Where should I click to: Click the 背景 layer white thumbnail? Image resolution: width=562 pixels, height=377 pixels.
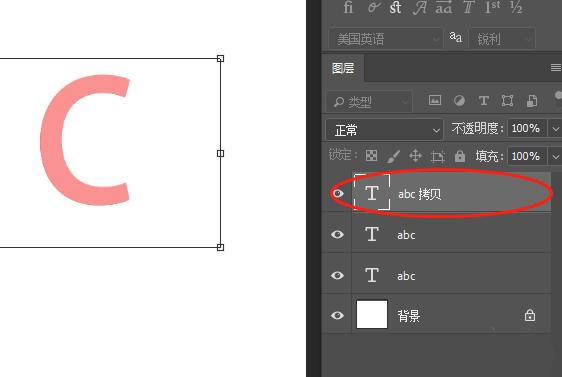[372, 314]
